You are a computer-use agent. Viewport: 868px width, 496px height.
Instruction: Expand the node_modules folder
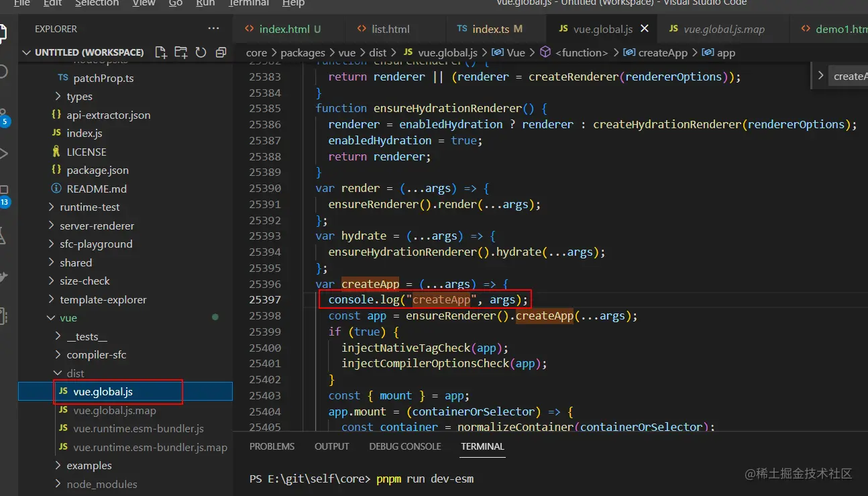[x=101, y=484]
